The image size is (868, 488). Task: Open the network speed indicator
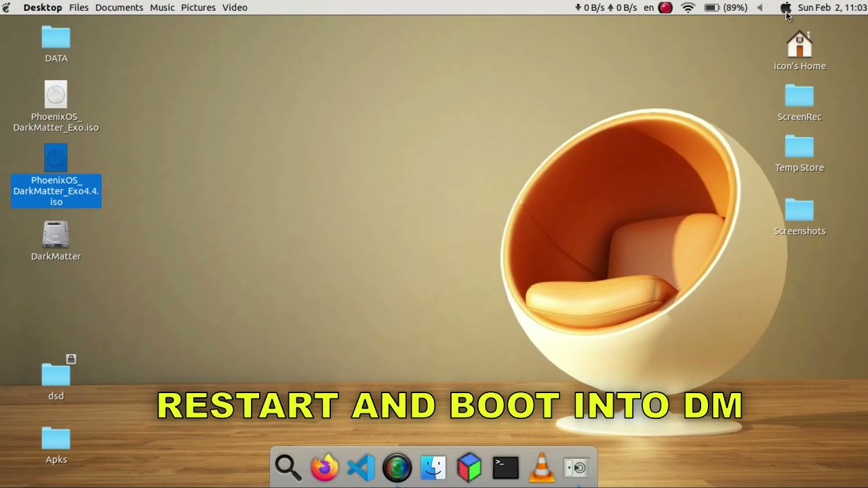[606, 7]
